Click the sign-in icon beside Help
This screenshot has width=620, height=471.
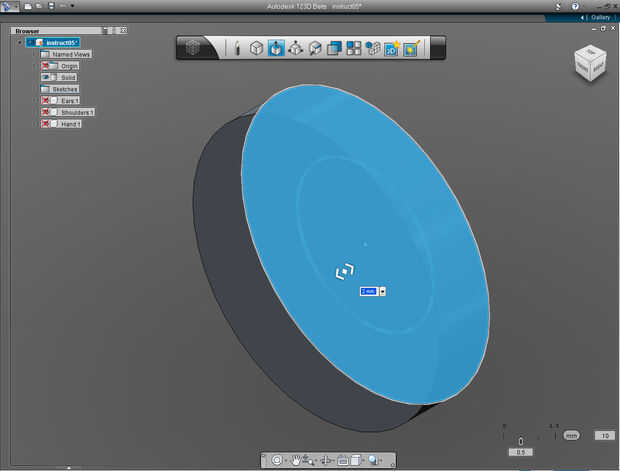558,6
